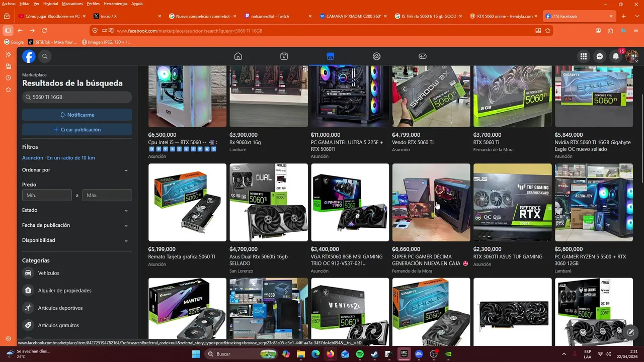This screenshot has height=362, width=644.
Task: Select the Marketplace storefront icon
Action: (x=330, y=56)
